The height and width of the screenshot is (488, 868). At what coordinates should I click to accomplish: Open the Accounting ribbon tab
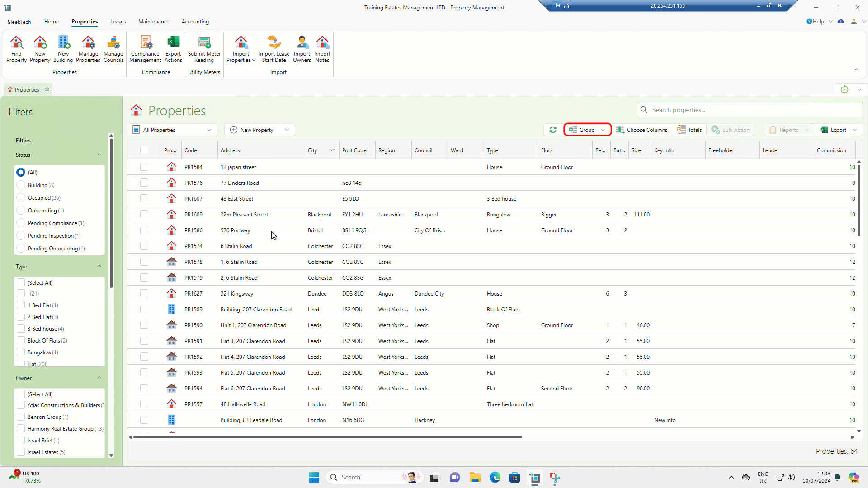click(x=195, y=22)
